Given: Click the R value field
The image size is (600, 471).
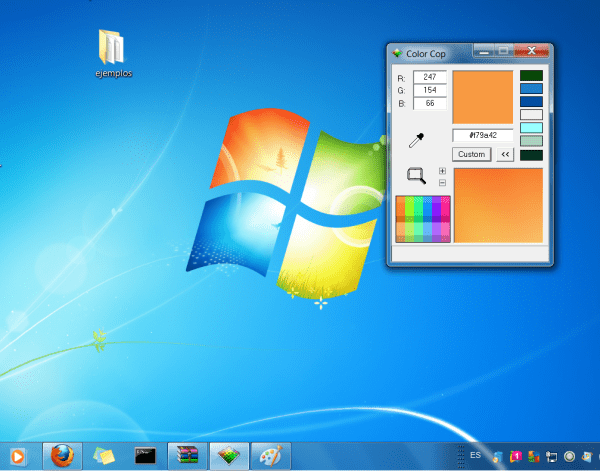Looking at the screenshot, I should (x=430, y=77).
